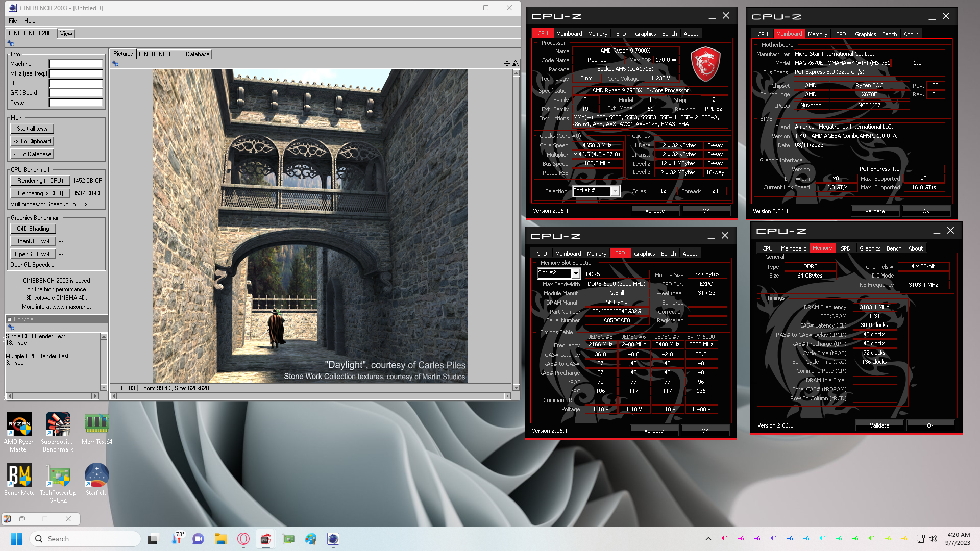Open Bench tab in the CPU-Z window showing CPU

coord(669,34)
